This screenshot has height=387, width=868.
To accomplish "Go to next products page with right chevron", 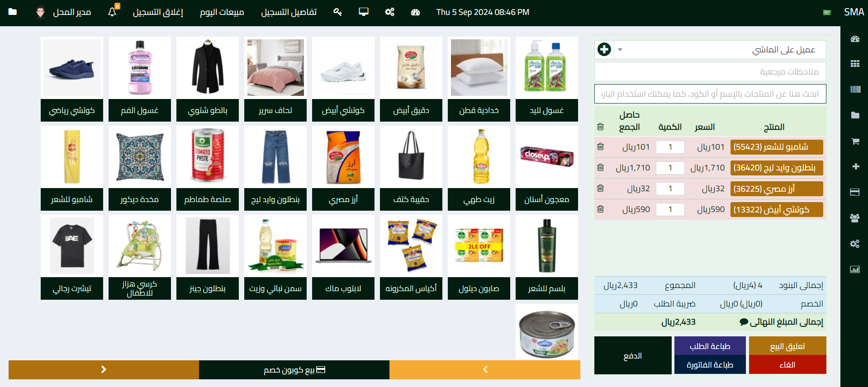I will [x=104, y=369].
